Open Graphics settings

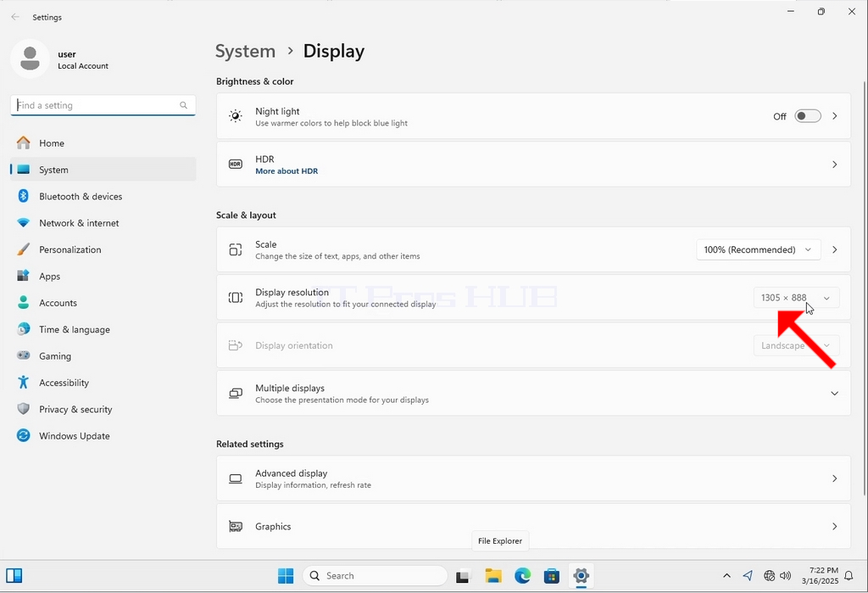click(533, 527)
